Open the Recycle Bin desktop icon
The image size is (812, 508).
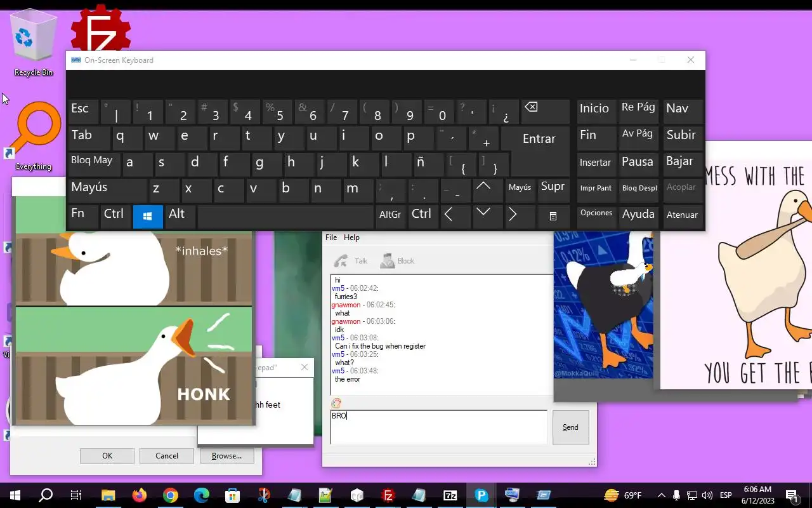[34, 43]
